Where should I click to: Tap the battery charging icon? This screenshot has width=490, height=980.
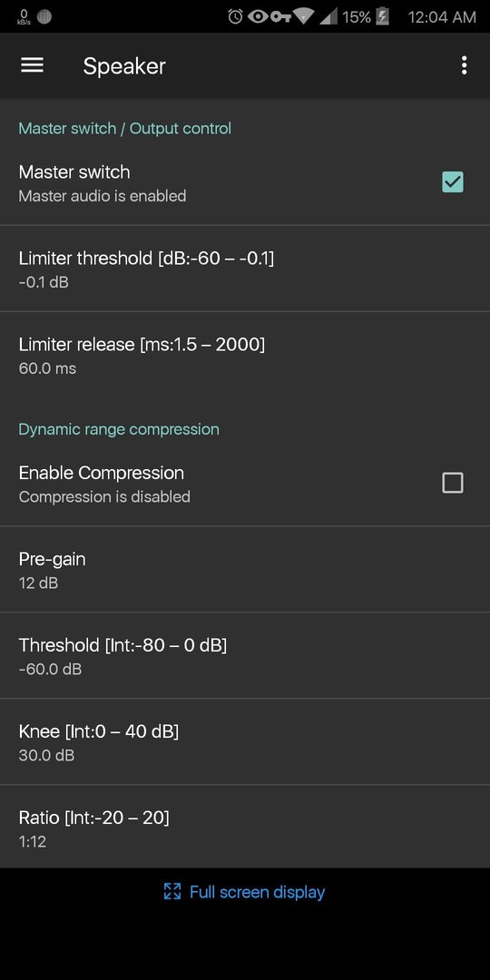382,17
